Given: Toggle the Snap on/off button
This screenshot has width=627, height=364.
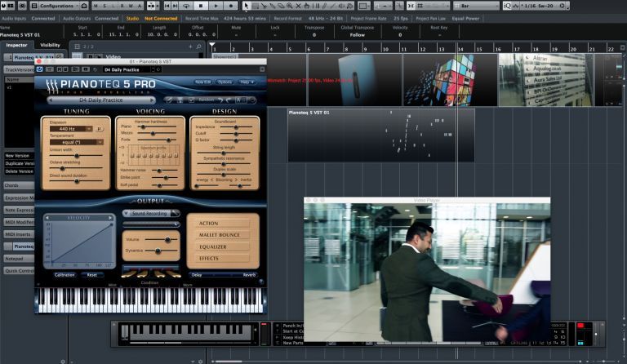Looking at the screenshot, I should click(x=411, y=6).
